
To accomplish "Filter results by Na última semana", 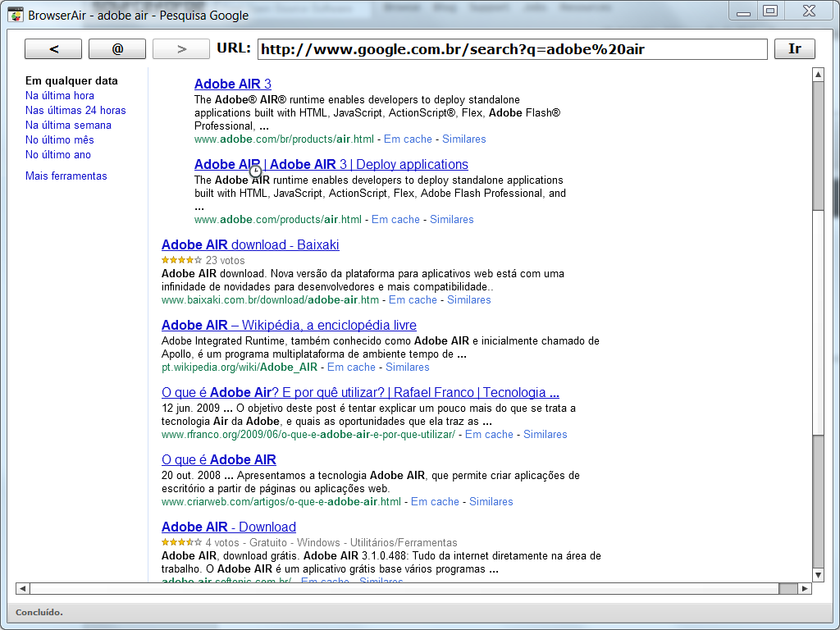I will [x=68, y=125].
